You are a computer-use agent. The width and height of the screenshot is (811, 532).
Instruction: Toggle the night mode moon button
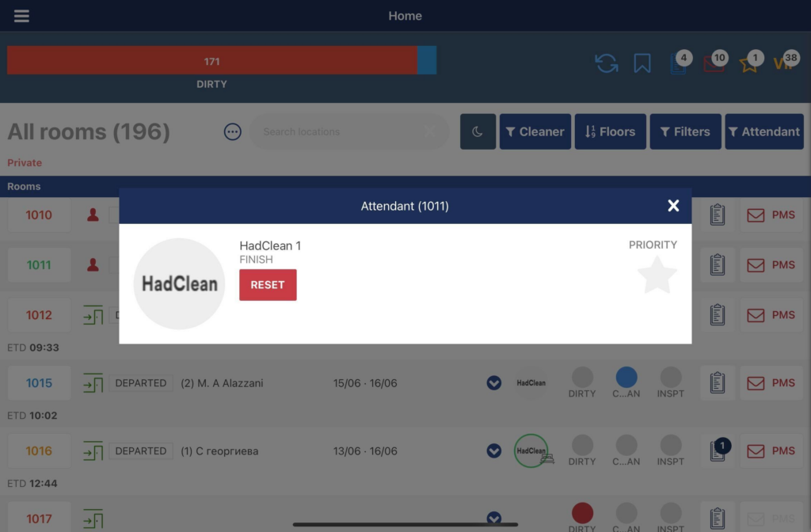(x=478, y=131)
